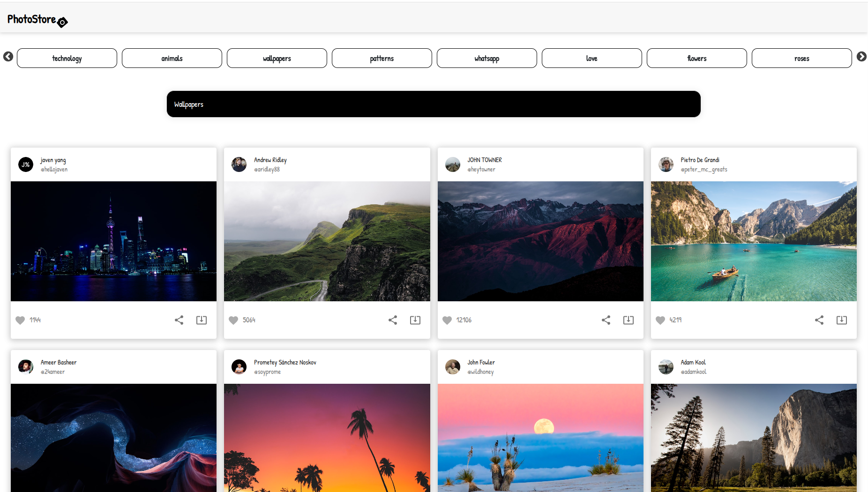Choose the patterns category button
Image resolution: width=868 pixels, height=492 pixels.
pyautogui.click(x=382, y=58)
